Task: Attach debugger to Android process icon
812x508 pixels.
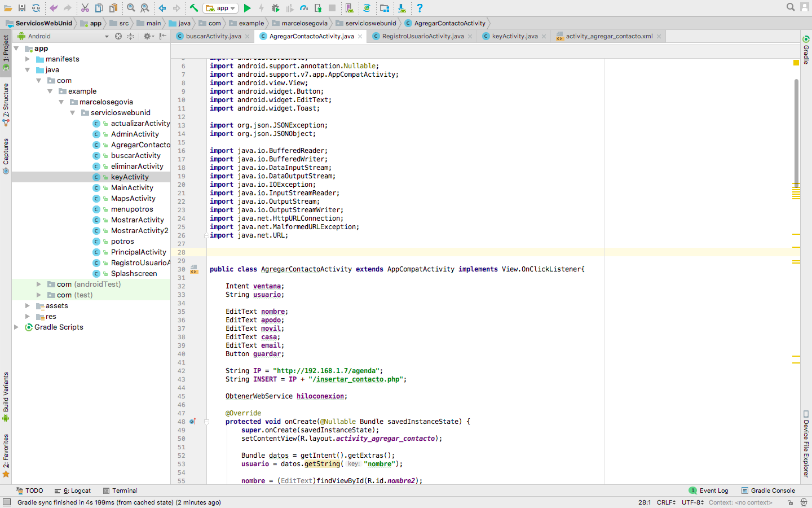Action: pyautogui.click(x=318, y=8)
